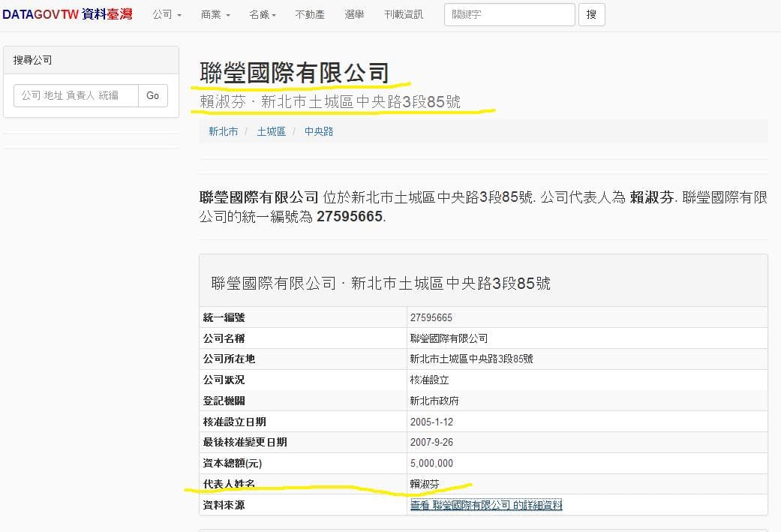The image size is (781, 532).
Task: Expand the 名錄 dropdown menu
Action: [263, 15]
